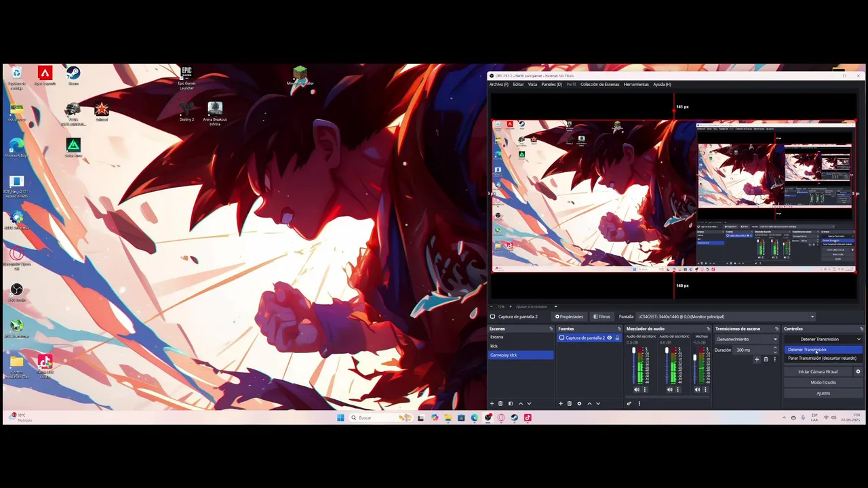The image size is (868, 488).
Task: Open scene filters icon in Escenas toolbar
Action: click(511, 403)
